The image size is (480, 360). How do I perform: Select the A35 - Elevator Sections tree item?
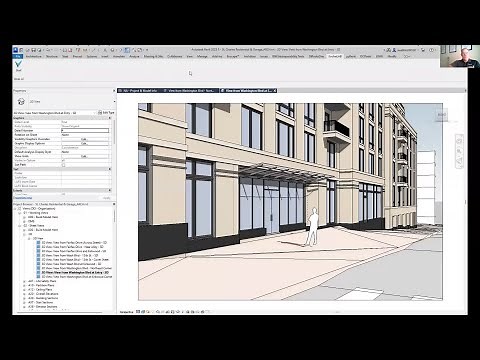coord(43,307)
